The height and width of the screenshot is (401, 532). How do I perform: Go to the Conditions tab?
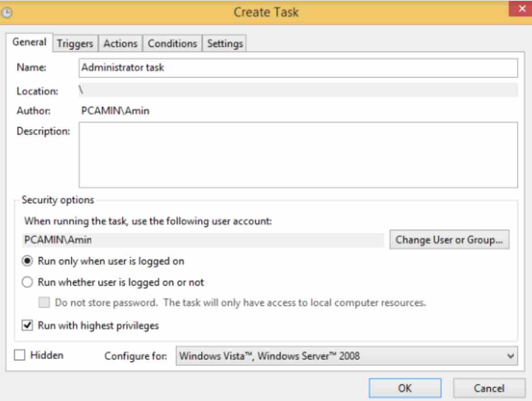(172, 44)
